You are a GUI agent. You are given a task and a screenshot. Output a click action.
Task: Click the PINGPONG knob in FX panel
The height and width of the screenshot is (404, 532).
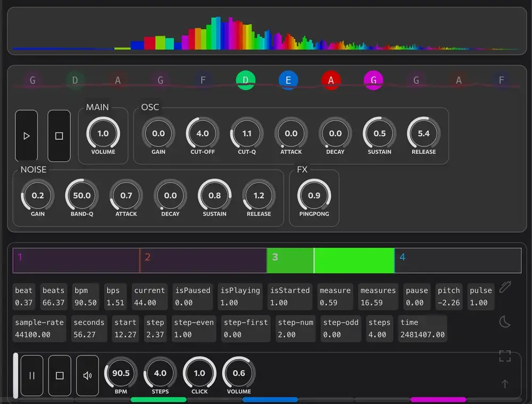point(314,196)
